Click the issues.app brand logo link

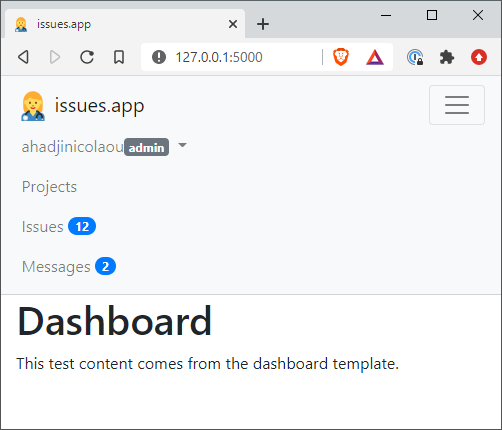tap(83, 106)
